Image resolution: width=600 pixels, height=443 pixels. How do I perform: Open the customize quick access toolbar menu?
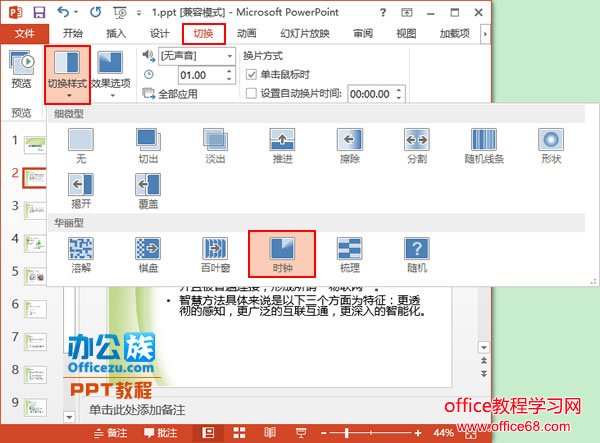pyautogui.click(x=139, y=13)
